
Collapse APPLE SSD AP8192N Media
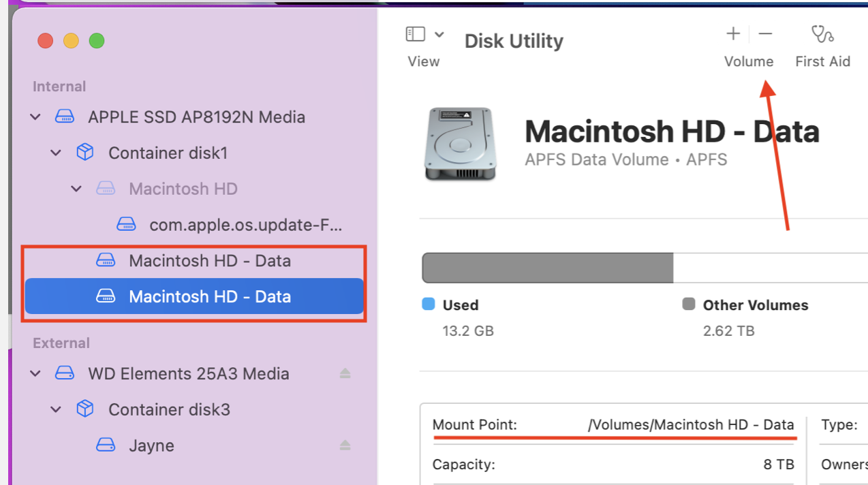click(x=35, y=117)
